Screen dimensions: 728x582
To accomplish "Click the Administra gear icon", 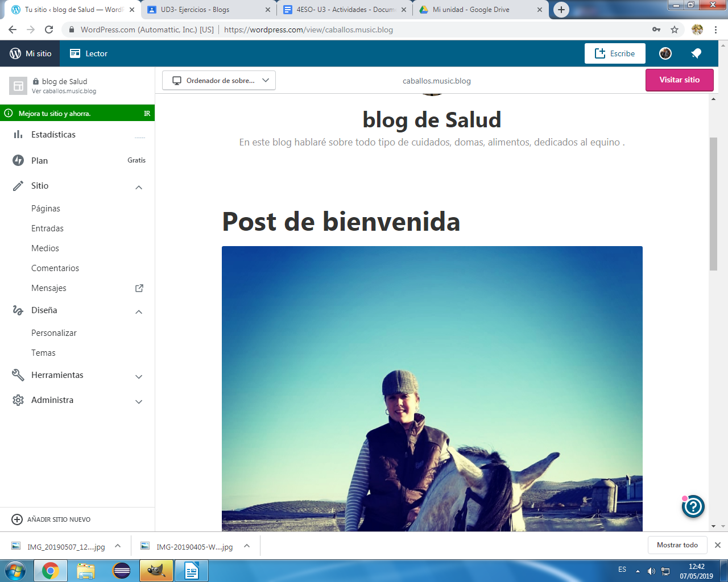I will pos(18,400).
